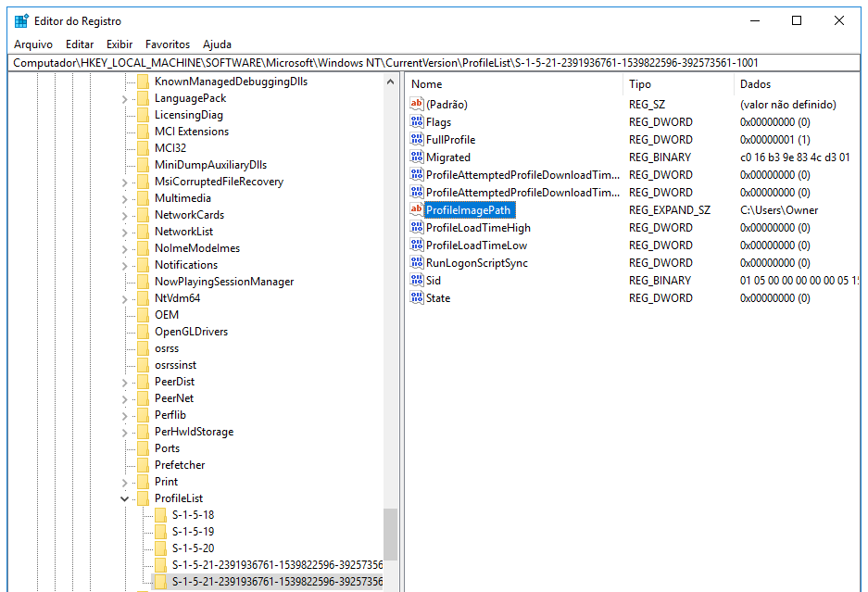Click the Migrated binary value icon
This screenshot has width=868, height=592.
click(416, 157)
